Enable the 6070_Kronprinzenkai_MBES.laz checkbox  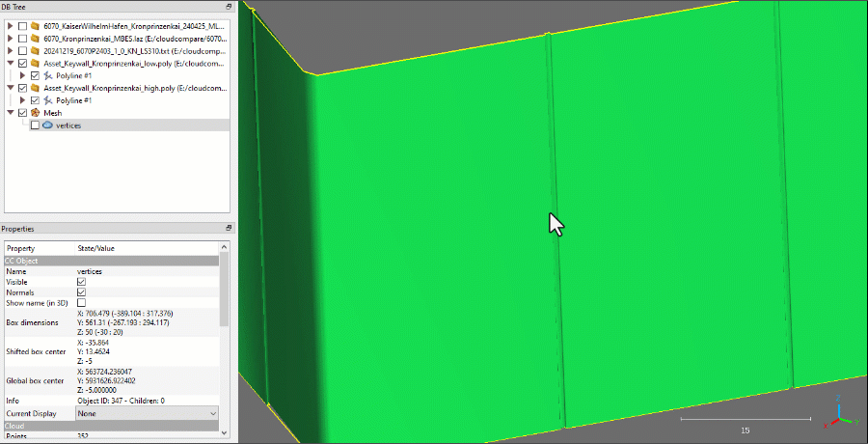pyautogui.click(x=23, y=39)
